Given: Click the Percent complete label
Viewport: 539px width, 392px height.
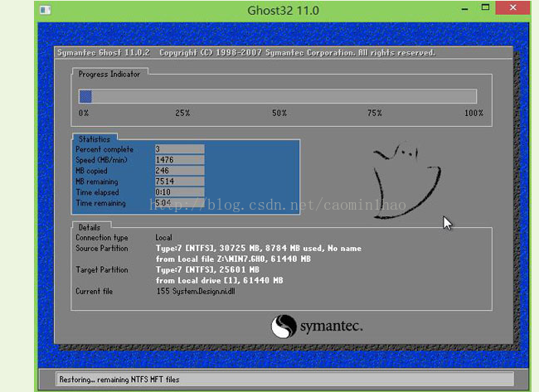Looking at the screenshot, I should pyautogui.click(x=104, y=149).
